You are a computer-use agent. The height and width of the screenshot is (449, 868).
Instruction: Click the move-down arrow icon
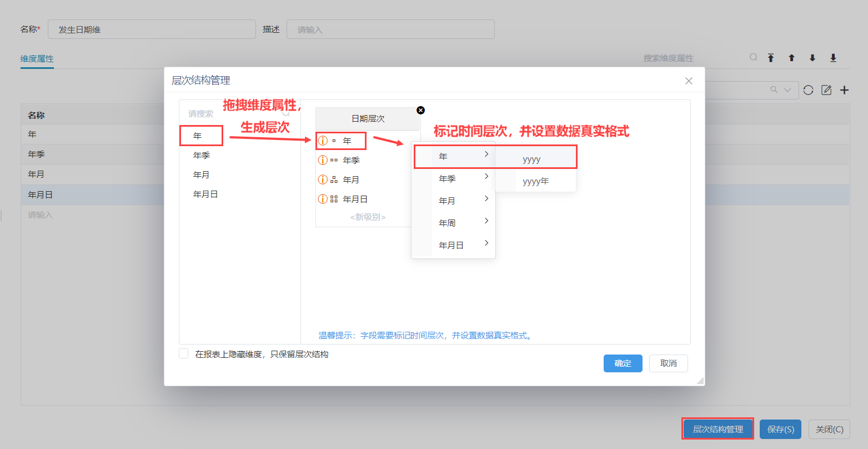[x=812, y=58]
